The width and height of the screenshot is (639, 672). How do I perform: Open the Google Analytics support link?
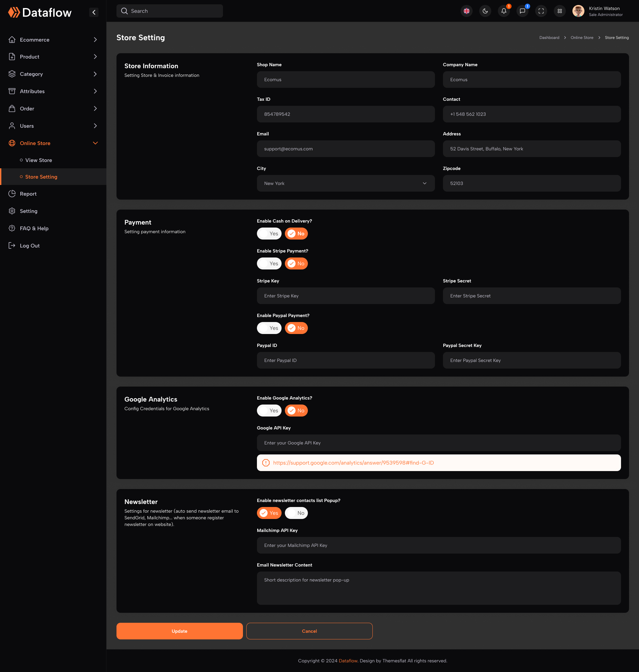tap(353, 463)
